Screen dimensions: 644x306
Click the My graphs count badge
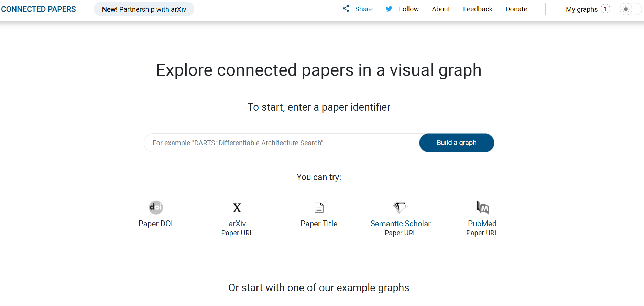(x=605, y=9)
